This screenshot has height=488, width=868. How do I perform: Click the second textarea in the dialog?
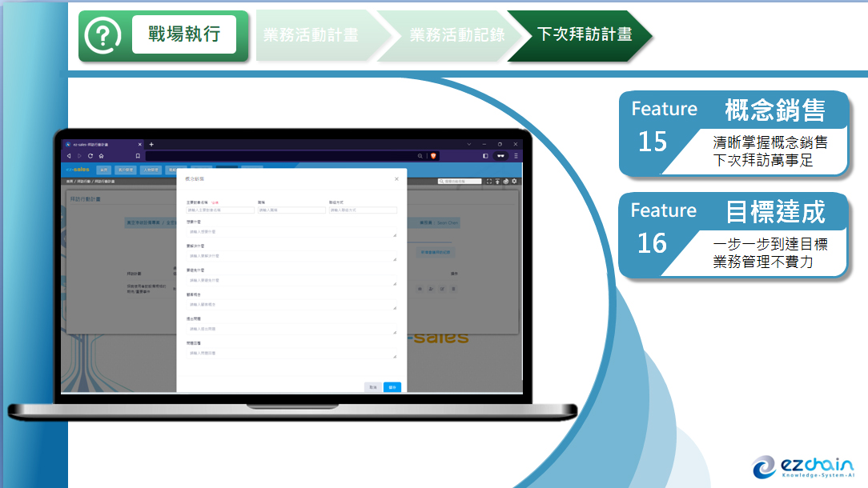pyautogui.click(x=291, y=256)
